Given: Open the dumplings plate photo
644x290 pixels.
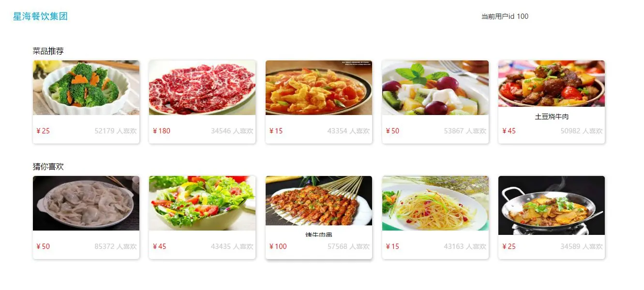Looking at the screenshot, I should 86,203.
